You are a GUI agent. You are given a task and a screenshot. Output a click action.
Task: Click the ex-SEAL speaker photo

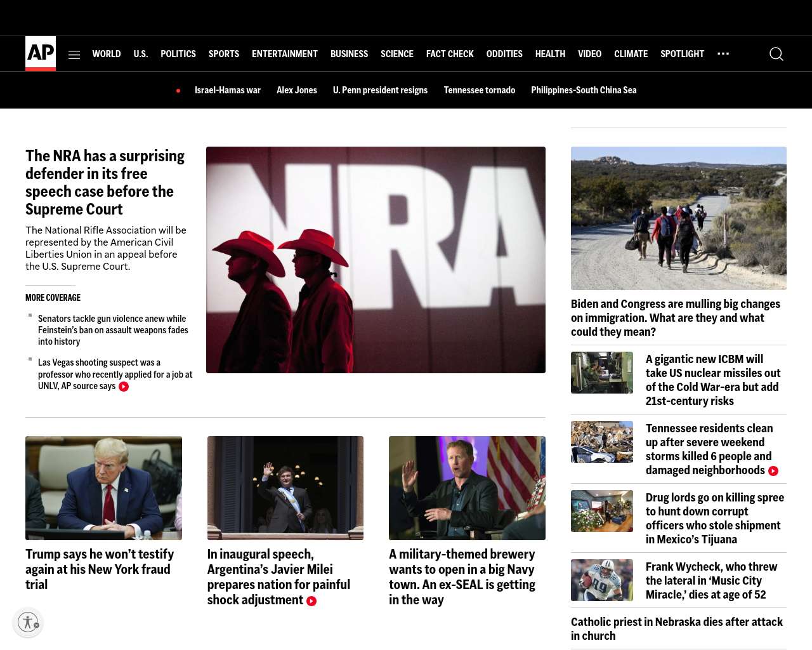point(467,488)
